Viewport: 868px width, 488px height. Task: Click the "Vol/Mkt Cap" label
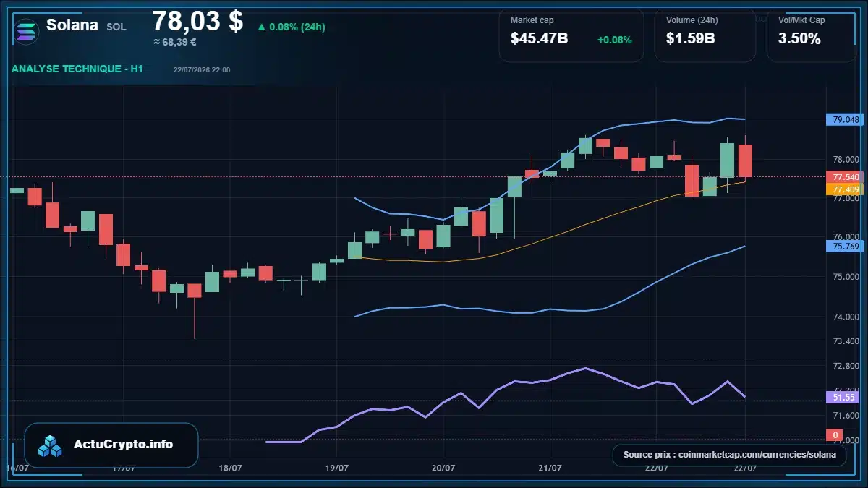[801, 20]
